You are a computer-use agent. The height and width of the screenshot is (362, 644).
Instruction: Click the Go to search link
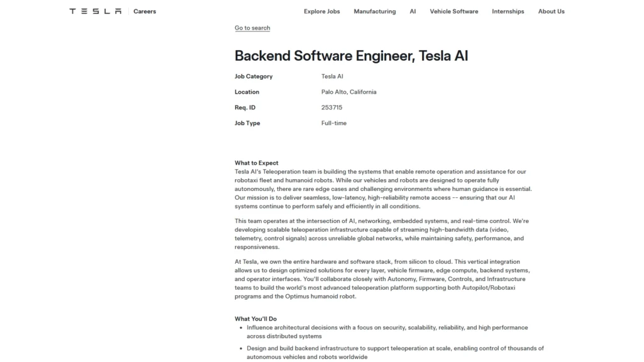252,28
